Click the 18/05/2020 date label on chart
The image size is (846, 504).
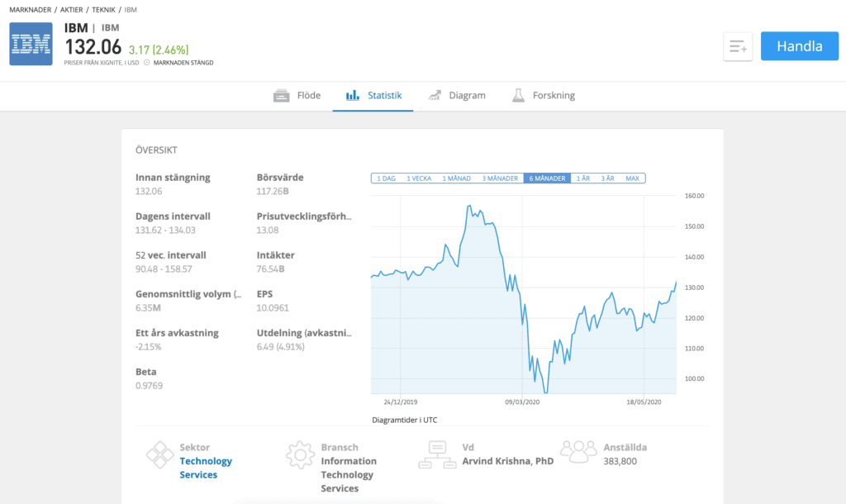(x=644, y=402)
